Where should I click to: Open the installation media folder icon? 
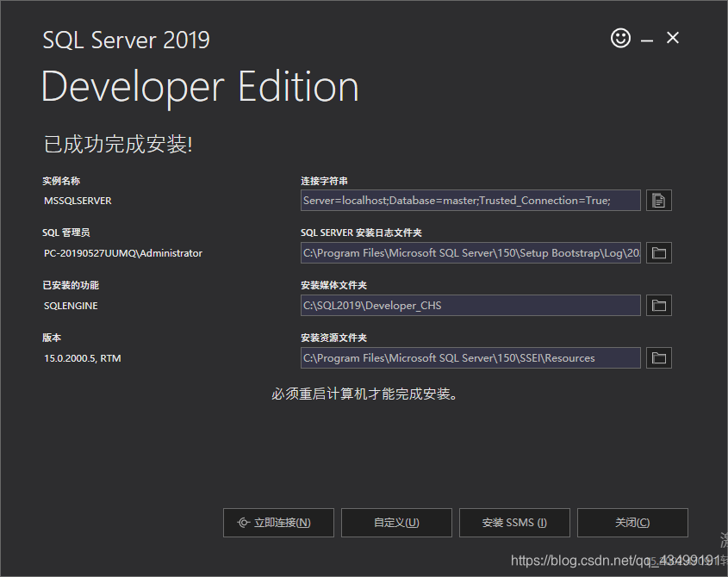[x=659, y=306]
